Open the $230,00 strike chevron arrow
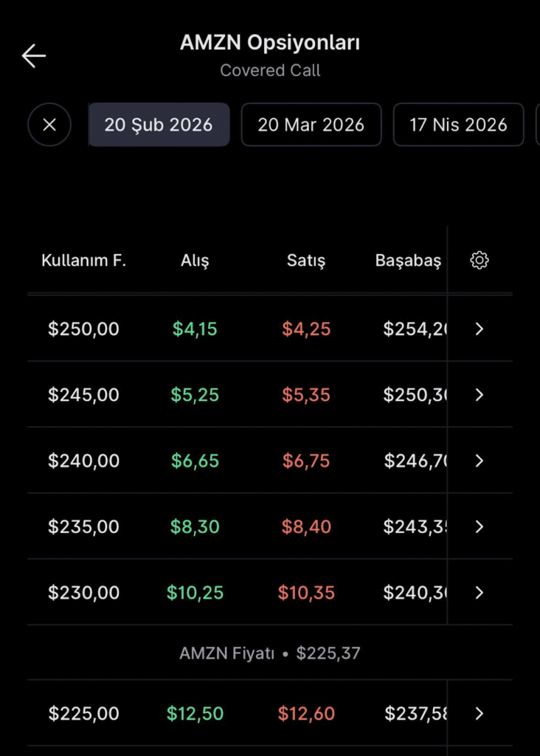This screenshot has height=756, width=540. tap(480, 592)
